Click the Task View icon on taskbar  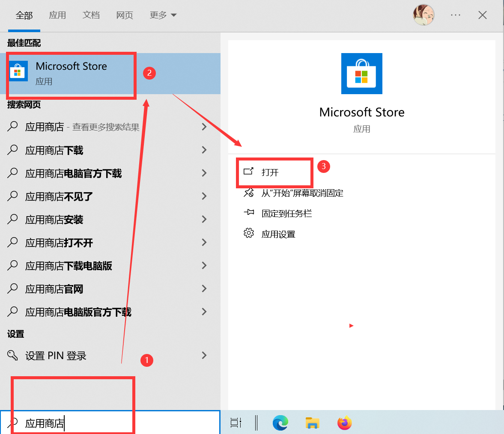click(x=236, y=423)
